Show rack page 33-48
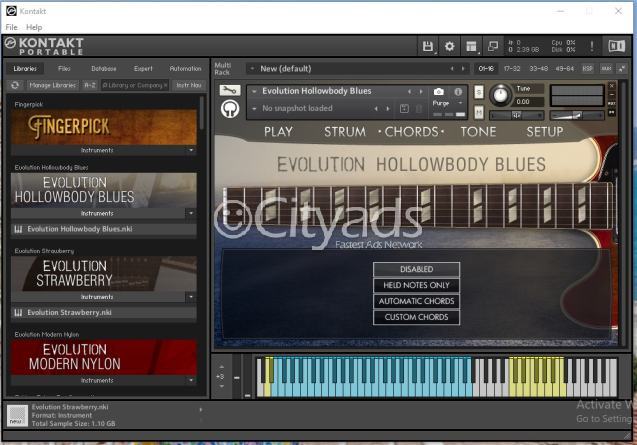This screenshot has width=637, height=445. tap(539, 69)
